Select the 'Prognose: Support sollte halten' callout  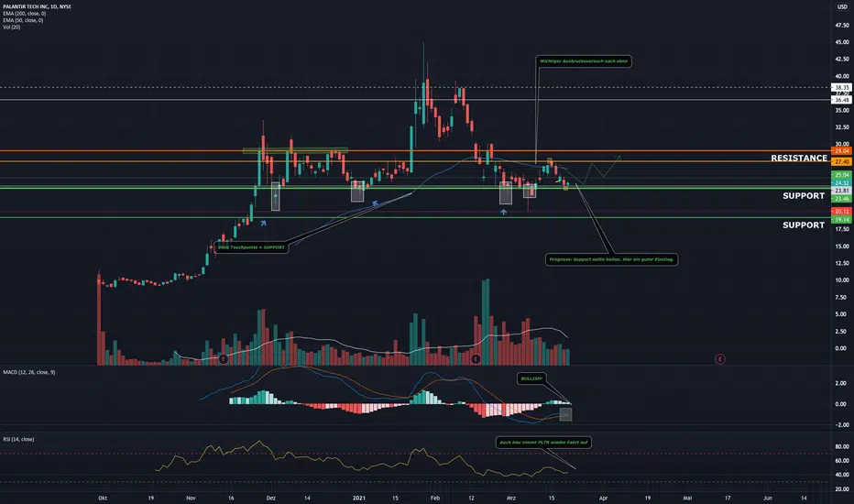click(611, 259)
